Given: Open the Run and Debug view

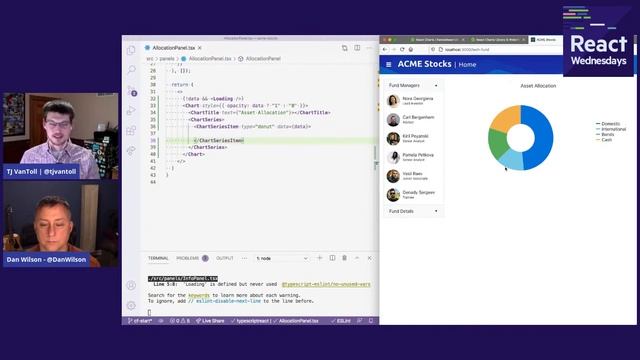Looking at the screenshot, I should coord(131,111).
